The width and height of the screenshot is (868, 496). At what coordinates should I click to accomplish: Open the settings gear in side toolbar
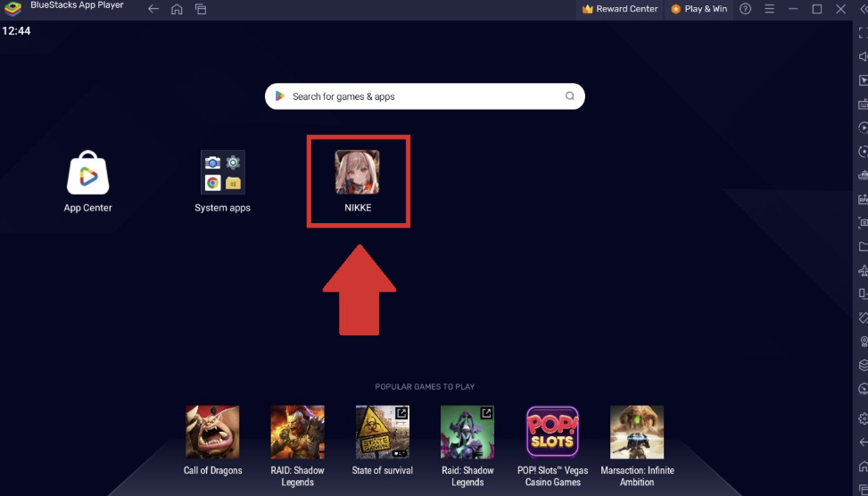pyautogui.click(x=863, y=418)
